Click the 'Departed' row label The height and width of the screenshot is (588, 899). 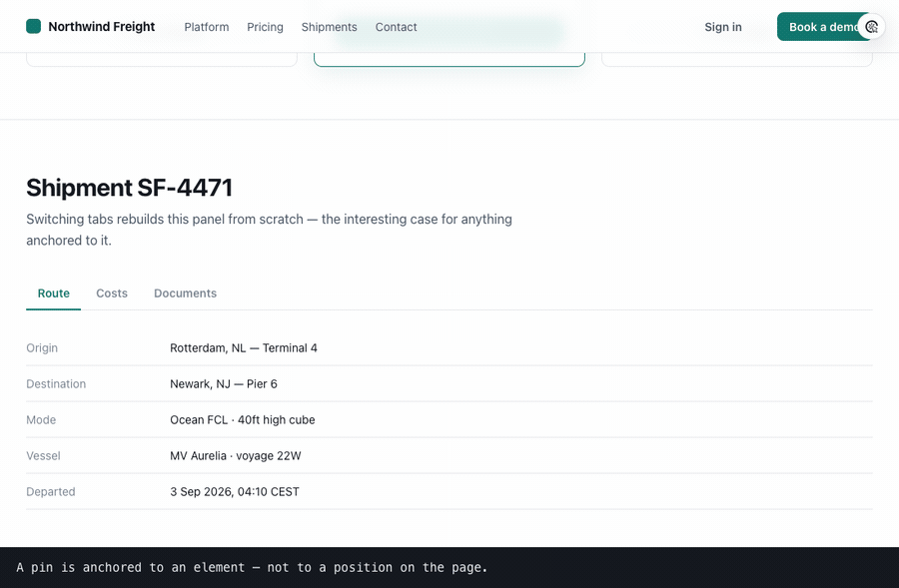[x=51, y=492]
